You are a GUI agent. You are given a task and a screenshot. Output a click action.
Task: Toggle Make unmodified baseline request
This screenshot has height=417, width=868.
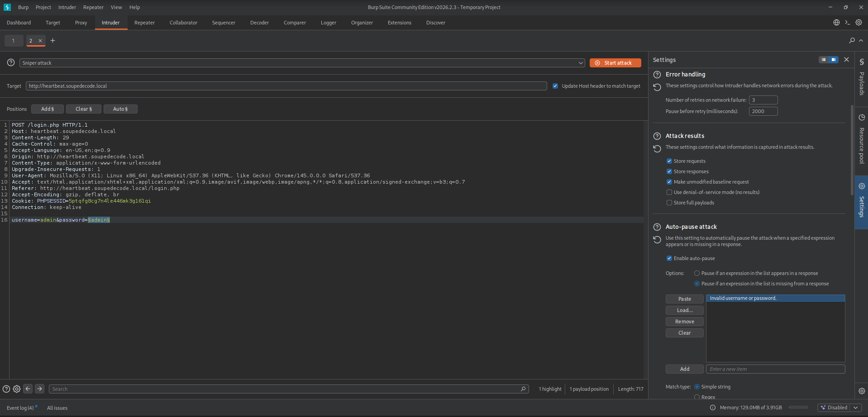[669, 182]
